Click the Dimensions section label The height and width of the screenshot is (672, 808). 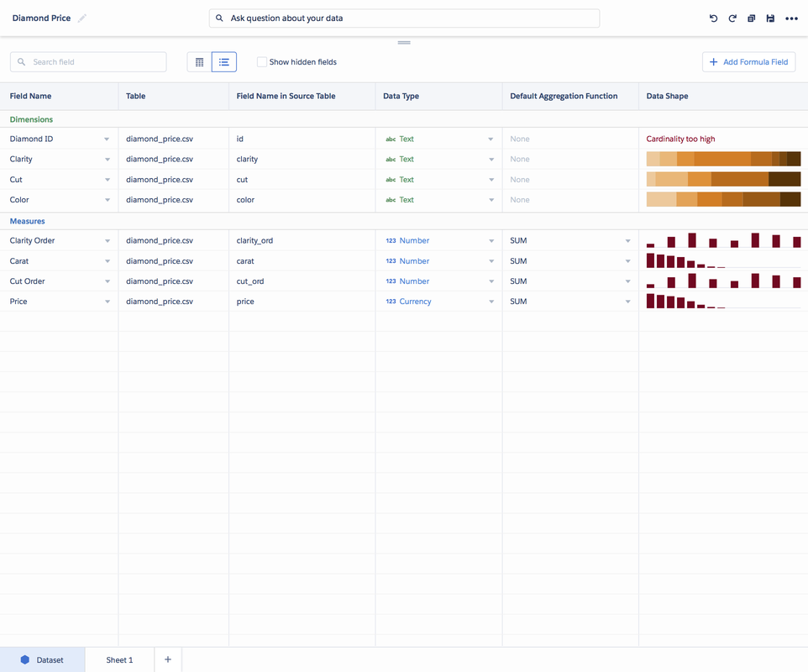[31, 119]
